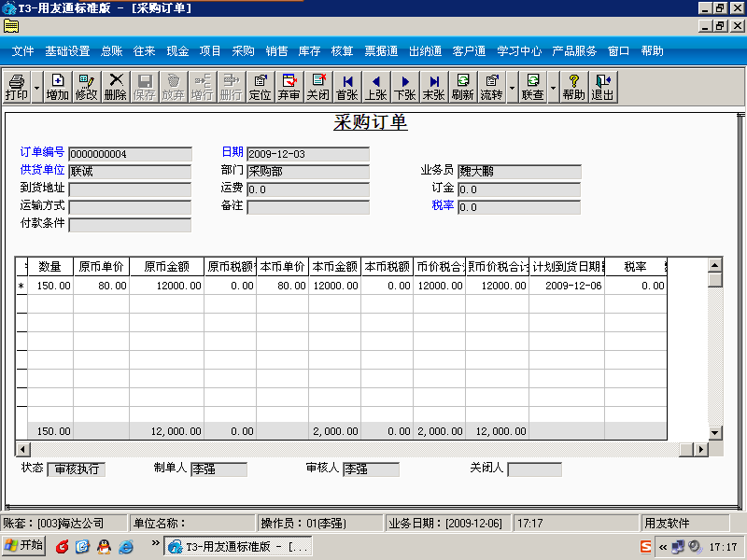Click the 增加 (Add) toolbar icon
The height and width of the screenshot is (560, 747).
58,87
